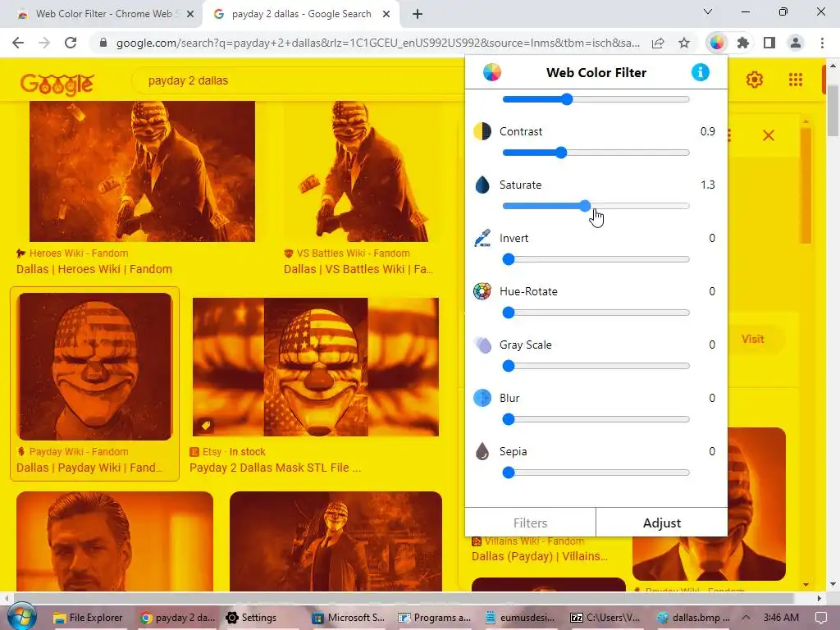Go back to the previous page
840x630 pixels.
click(x=18, y=43)
